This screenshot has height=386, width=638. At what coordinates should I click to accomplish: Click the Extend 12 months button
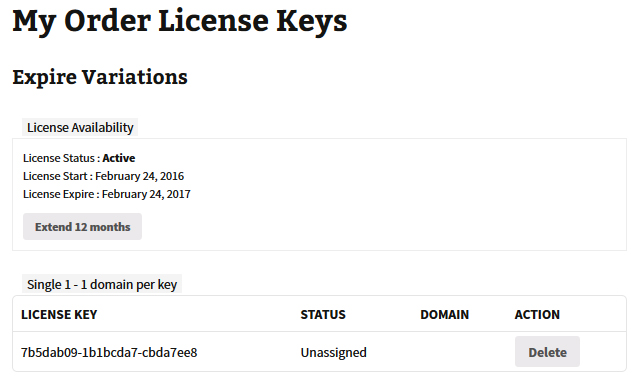(82, 227)
